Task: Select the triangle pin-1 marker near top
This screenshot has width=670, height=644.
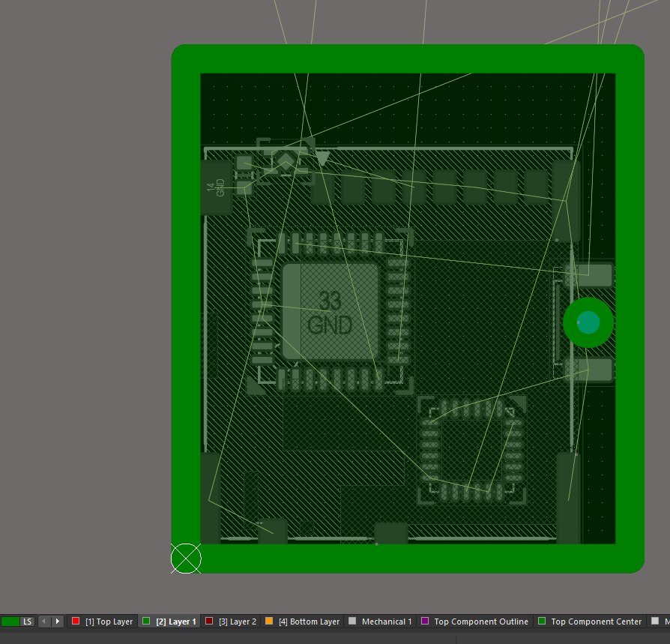Action: (322, 158)
